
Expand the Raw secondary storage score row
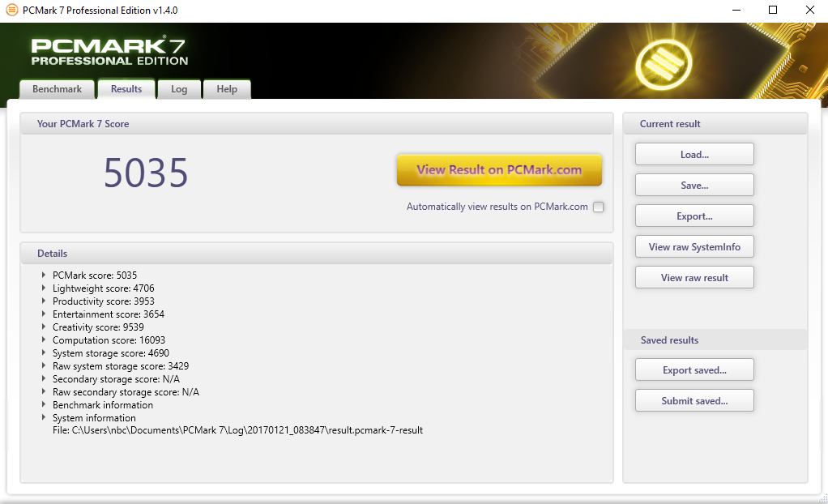click(x=43, y=391)
